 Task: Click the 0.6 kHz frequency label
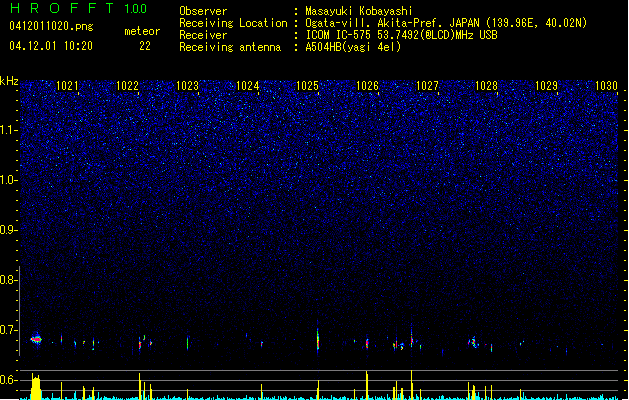pyautogui.click(x=8, y=380)
